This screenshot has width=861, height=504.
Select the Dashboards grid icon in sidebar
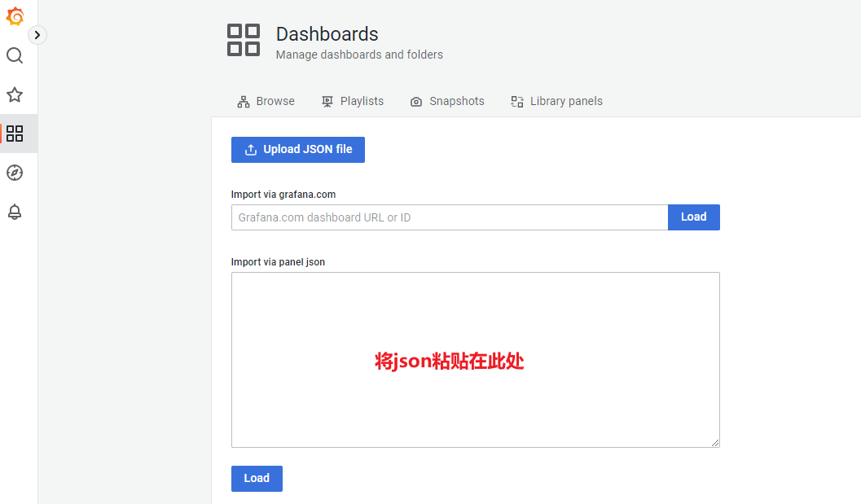tap(15, 134)
